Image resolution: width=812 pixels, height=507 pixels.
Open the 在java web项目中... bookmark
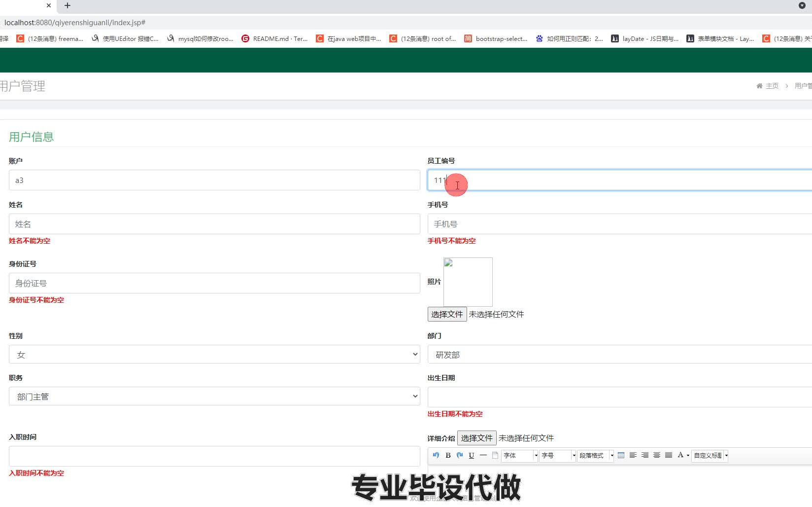click(349, 38)
